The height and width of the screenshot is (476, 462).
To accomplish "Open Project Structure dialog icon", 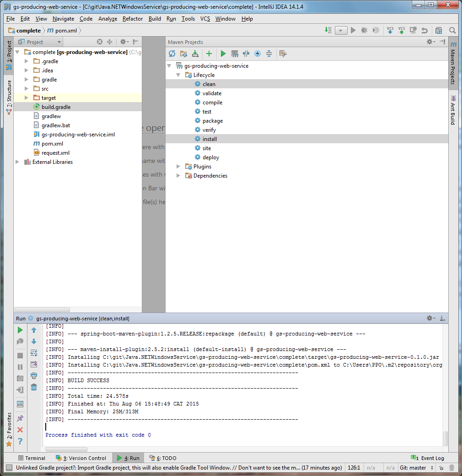I will point(439,30).
